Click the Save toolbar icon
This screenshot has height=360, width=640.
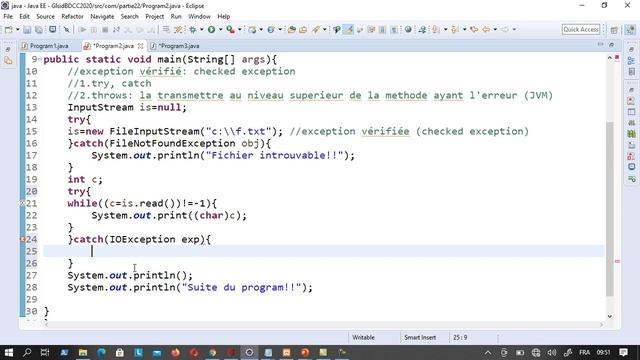coord(27,29)
